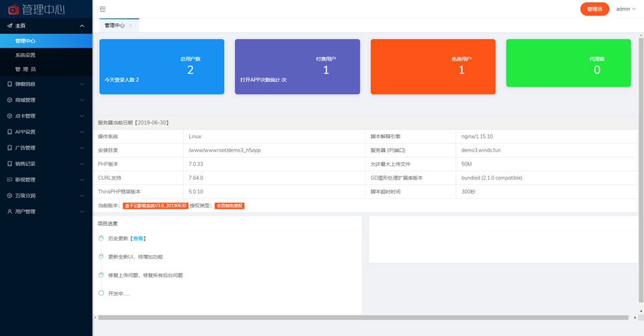Close the 管理中心 tab
644x336 pixels.
pos(131,25)
